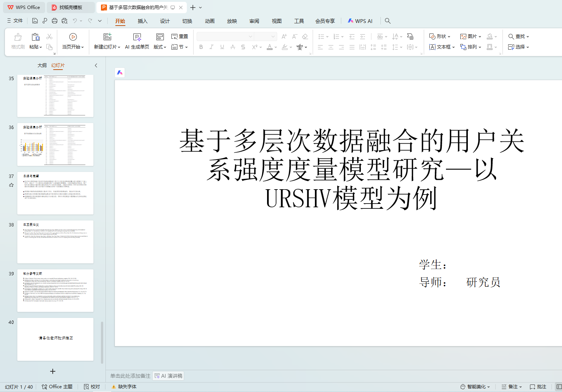Click the WPS AI floating icon above slide
The height and width of the screenshot is (392, 562).
click(120, 73)
